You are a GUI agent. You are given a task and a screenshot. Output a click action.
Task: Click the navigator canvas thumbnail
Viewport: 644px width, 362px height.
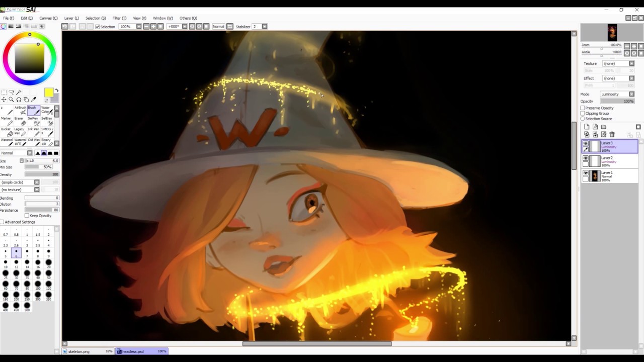pos(612,33)
